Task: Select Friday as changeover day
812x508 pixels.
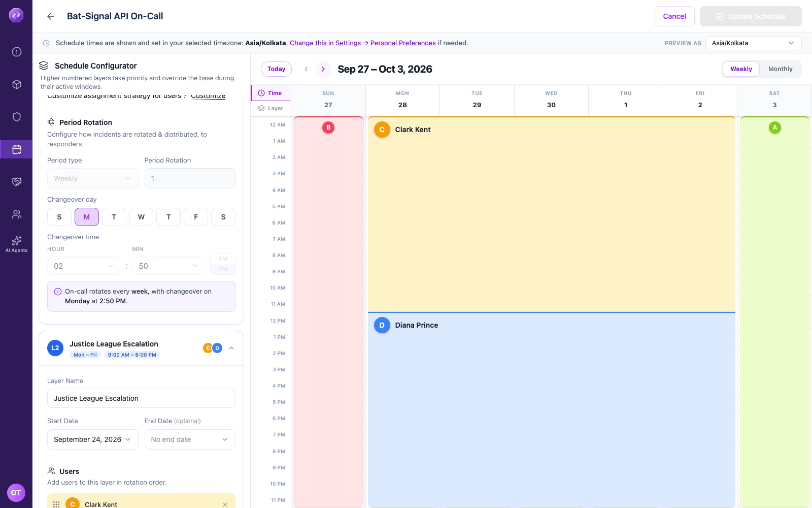Action: tap(196, 217)
